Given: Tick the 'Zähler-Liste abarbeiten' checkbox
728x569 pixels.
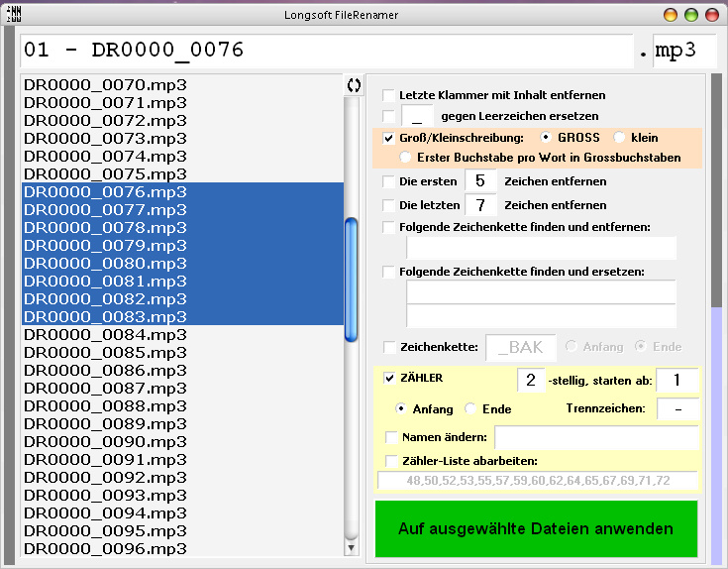Looking at the screenshot, I should 389,460.
